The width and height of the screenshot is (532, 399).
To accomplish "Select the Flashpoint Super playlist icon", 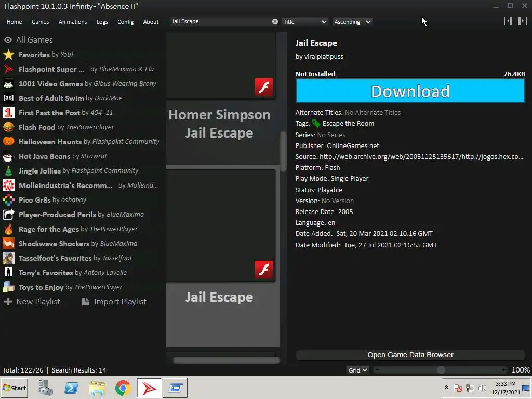I will click(8, 69).
